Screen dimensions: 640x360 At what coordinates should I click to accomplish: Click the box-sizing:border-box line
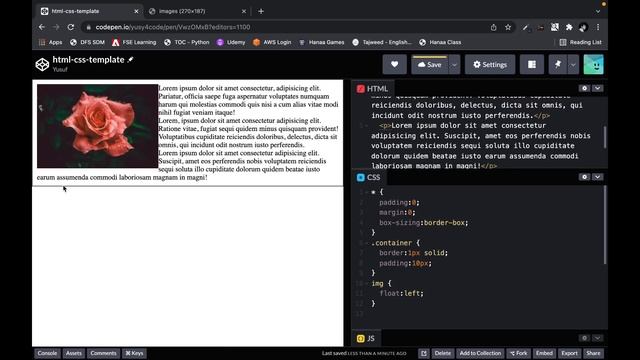tap(424, 223)
